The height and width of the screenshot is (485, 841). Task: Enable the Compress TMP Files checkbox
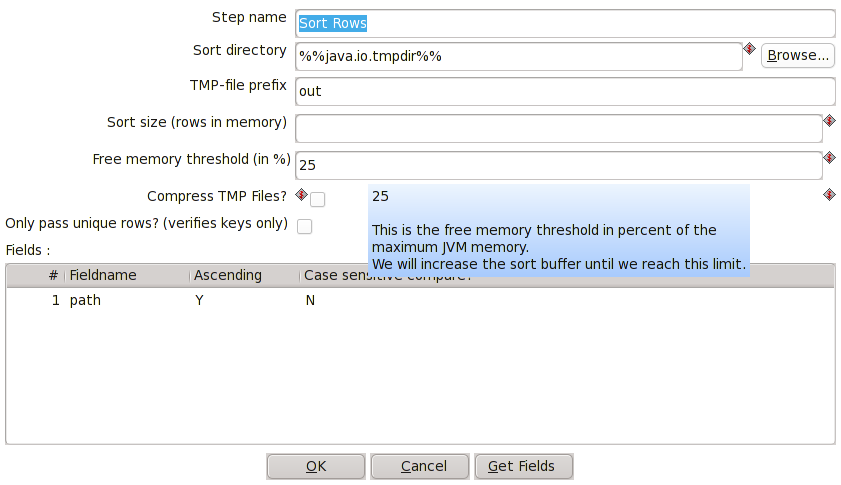pyautogui.click(x=318, y=200)
